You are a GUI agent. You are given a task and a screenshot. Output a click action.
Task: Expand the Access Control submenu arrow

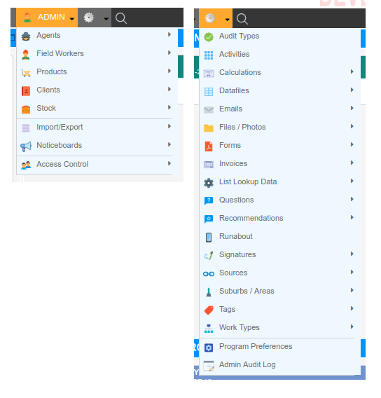tap(169, 163)
